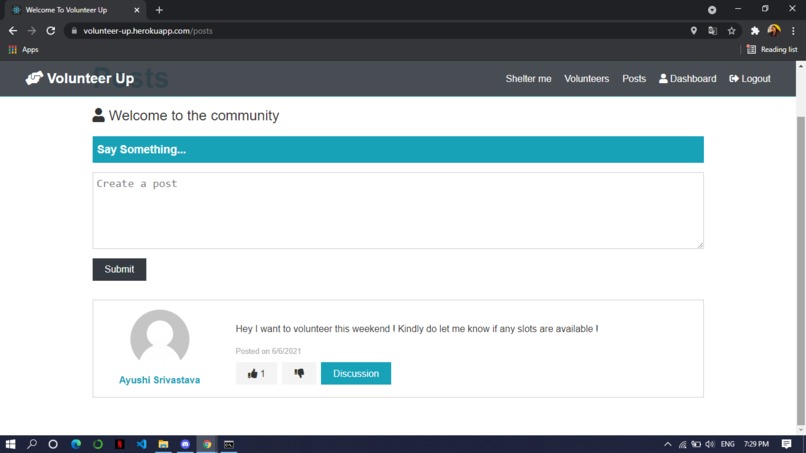Open the Apps bookmarks shortcut

(24, 49)
